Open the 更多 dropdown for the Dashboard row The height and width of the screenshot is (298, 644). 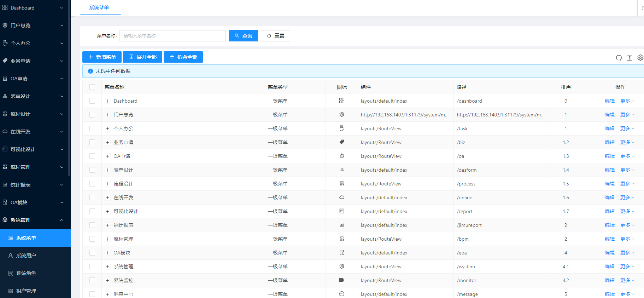pyautogui.click(x=627, y=101)
